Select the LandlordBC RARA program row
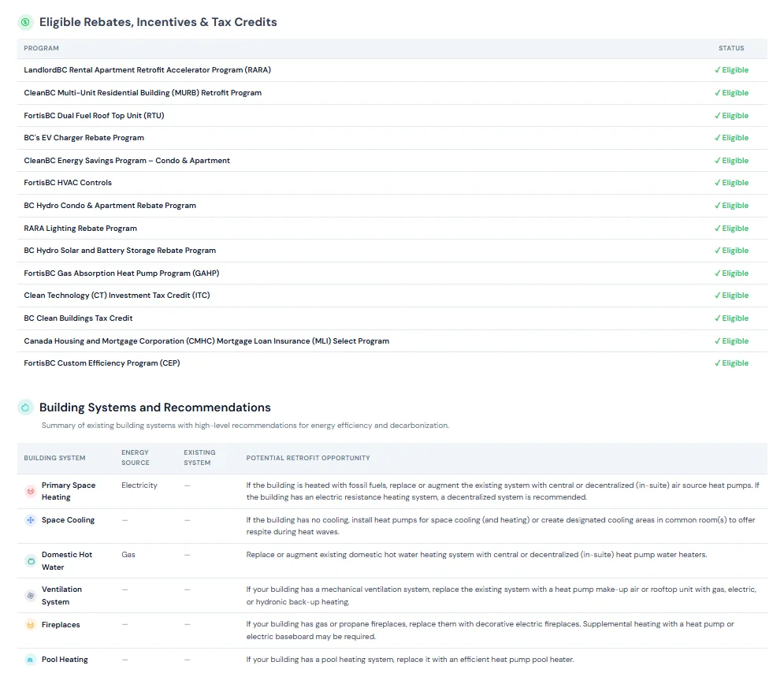The width and height of the screenshot is (784, 688). click(x=392, y=70)
